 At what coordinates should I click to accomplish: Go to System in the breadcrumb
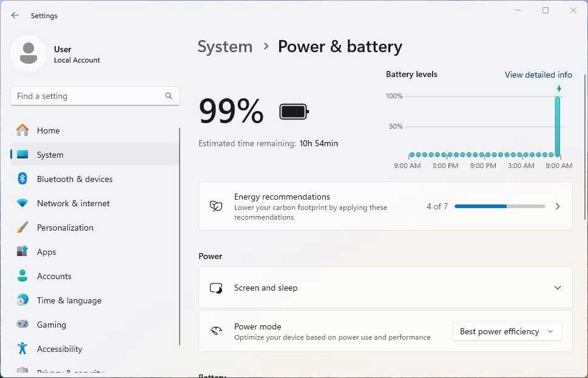pos(225,47)
